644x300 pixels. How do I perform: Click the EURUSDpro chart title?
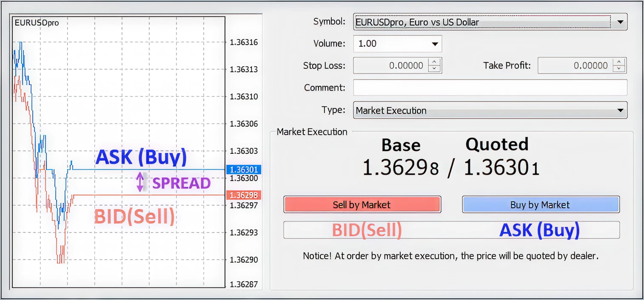(37, 23)
